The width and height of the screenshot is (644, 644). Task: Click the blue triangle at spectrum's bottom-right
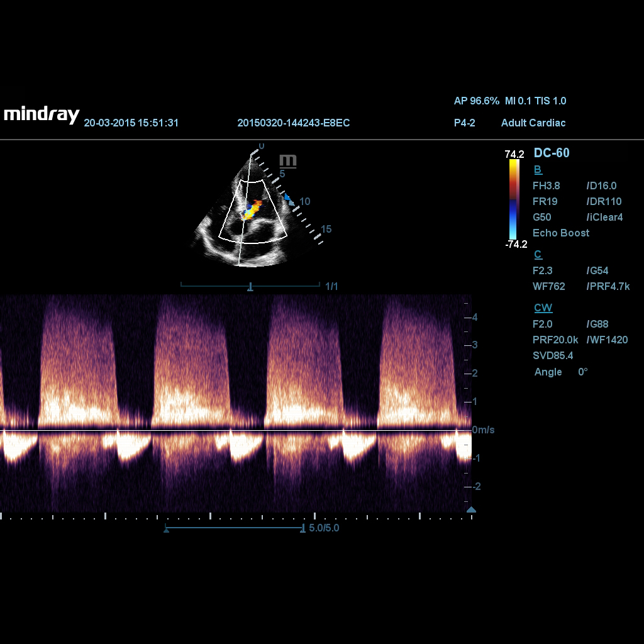coord(471,509)
